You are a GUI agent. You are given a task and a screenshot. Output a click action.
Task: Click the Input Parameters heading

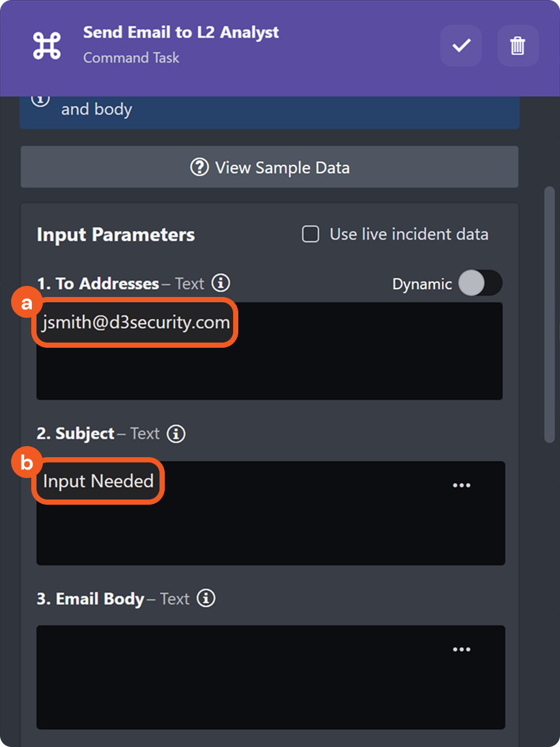pos(115,234)
